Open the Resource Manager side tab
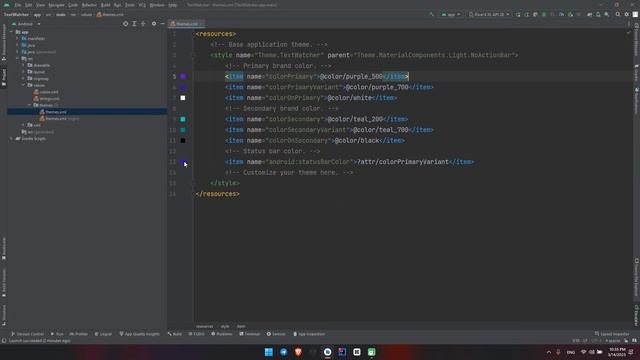Viewport: 640px width, 360px height. [4, 42]
